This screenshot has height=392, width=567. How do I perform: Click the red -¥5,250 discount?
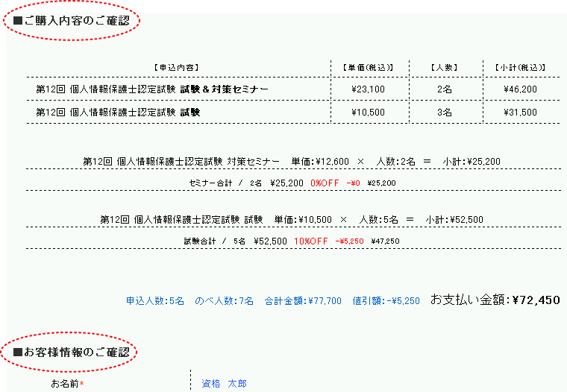350,241
